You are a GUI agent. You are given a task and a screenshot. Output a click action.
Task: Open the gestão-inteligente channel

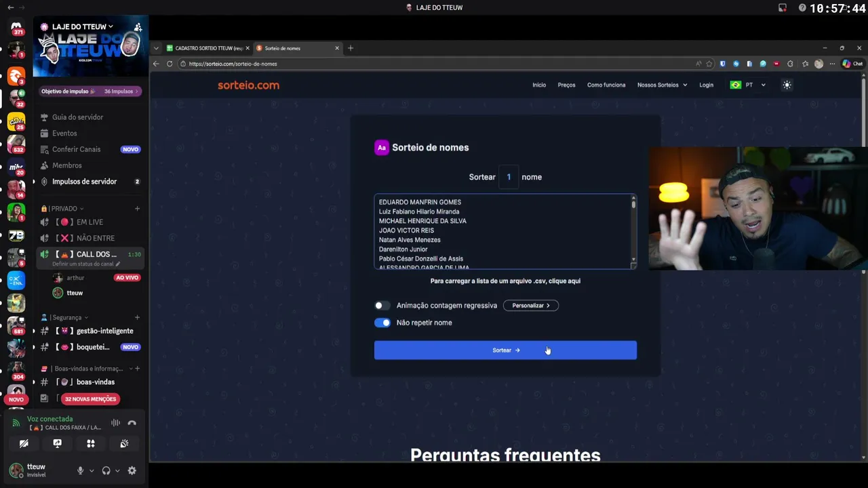pos(90,331)
